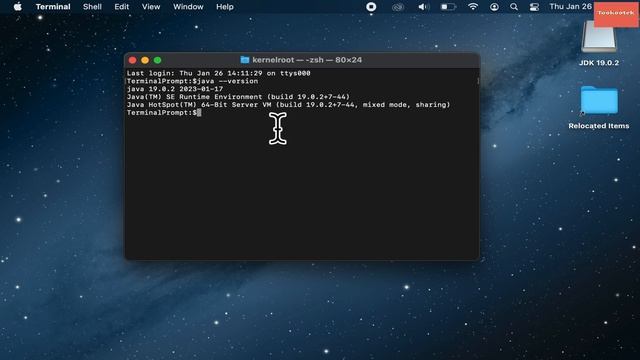Open the View menu
The width and height of the screenshot is (640, 360).
151,7
